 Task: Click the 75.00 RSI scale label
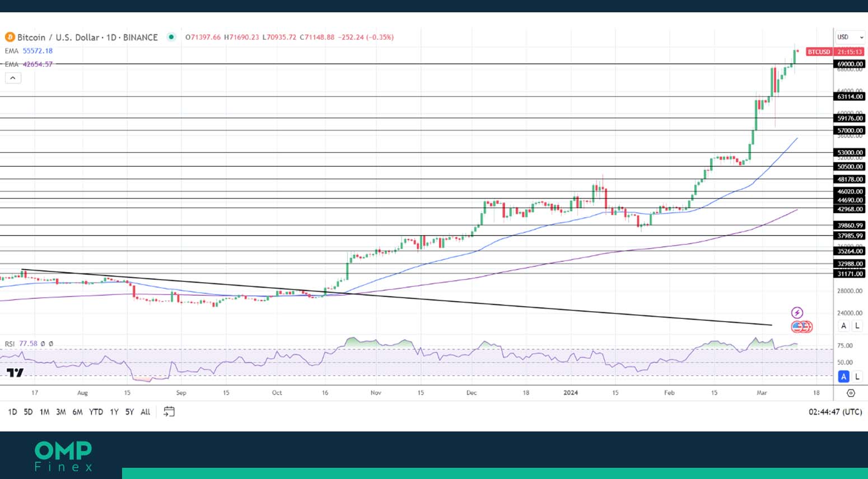[844, 346]
